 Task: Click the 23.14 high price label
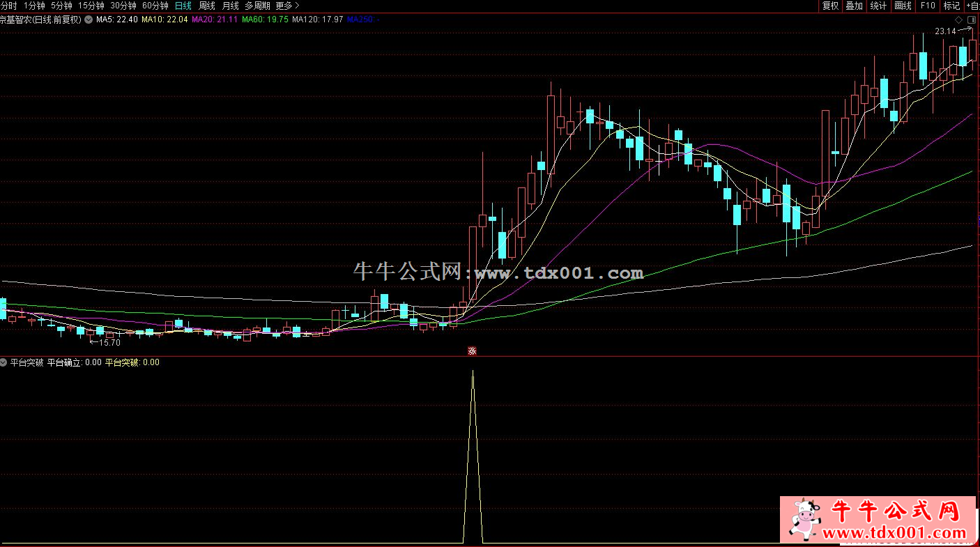click(945, 31)
